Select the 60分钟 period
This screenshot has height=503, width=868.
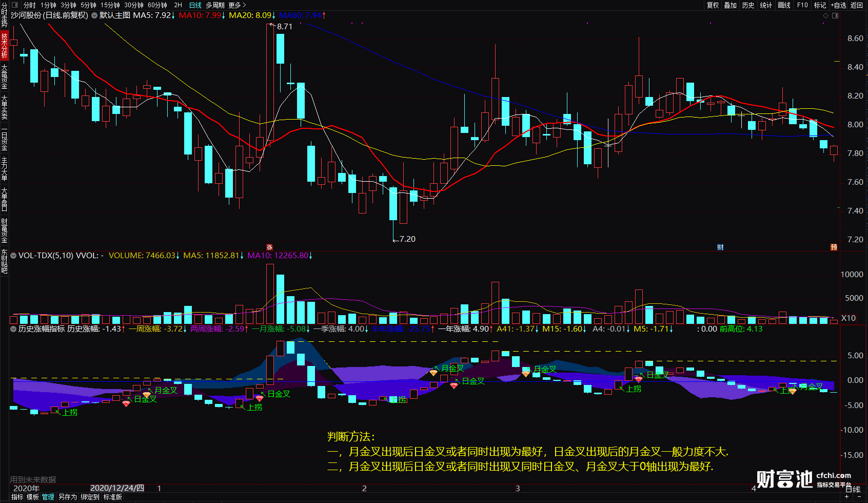tap(157, 5)
